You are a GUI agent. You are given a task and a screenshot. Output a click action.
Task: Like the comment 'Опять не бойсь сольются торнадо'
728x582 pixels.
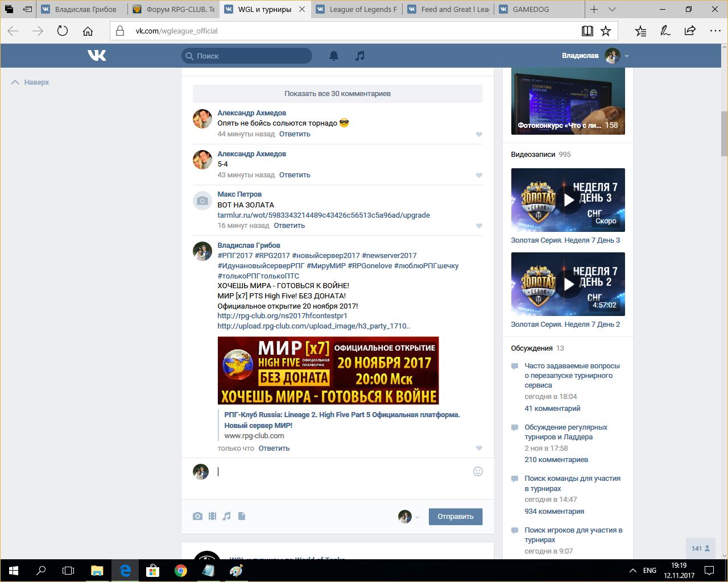(479, 135)
